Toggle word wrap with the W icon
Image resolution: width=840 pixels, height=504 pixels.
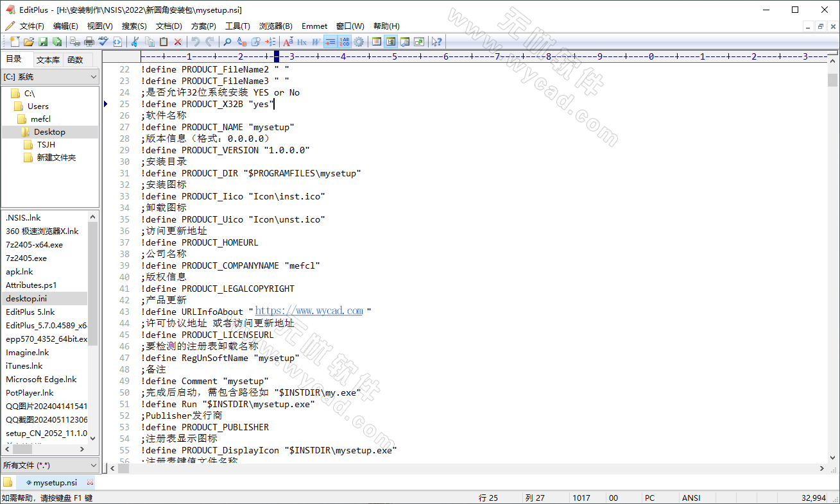pos(316,42)
